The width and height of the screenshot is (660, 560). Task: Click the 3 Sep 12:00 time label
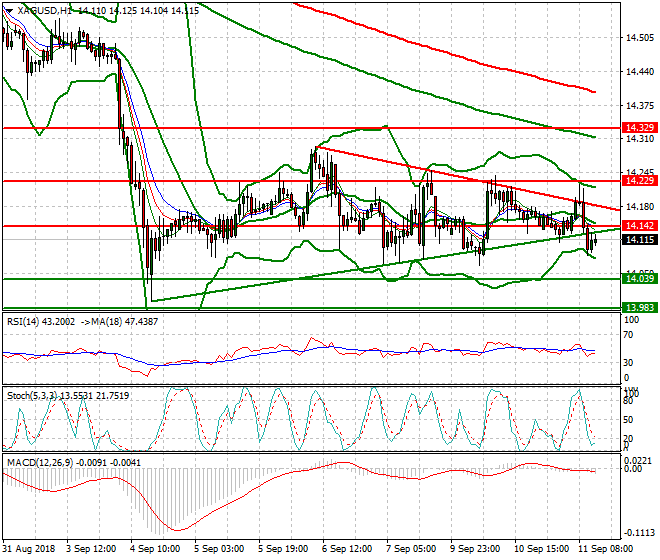click(x=91, y=549)
